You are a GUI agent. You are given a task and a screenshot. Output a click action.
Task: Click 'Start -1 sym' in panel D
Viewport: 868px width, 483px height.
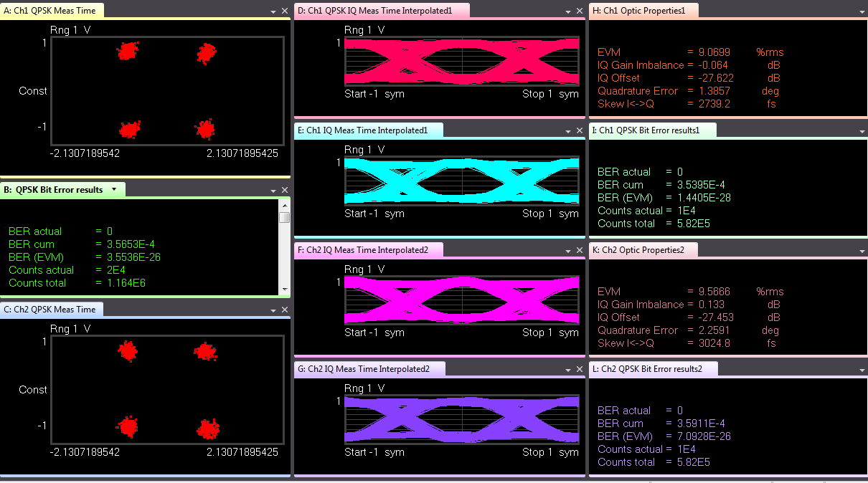pyautogui.click(x=374, y=94)
